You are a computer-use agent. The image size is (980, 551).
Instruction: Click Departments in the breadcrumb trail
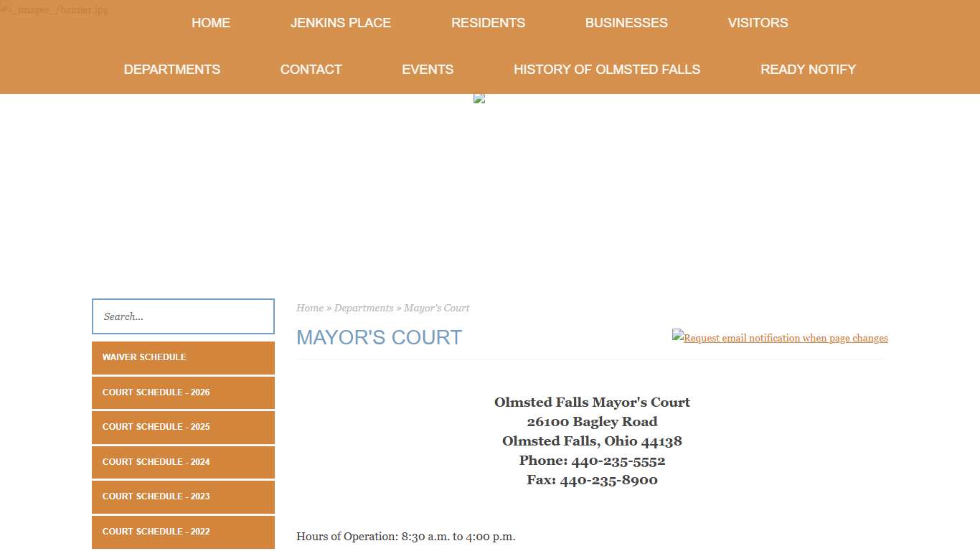pyautogui.click(x=364, y=308)
